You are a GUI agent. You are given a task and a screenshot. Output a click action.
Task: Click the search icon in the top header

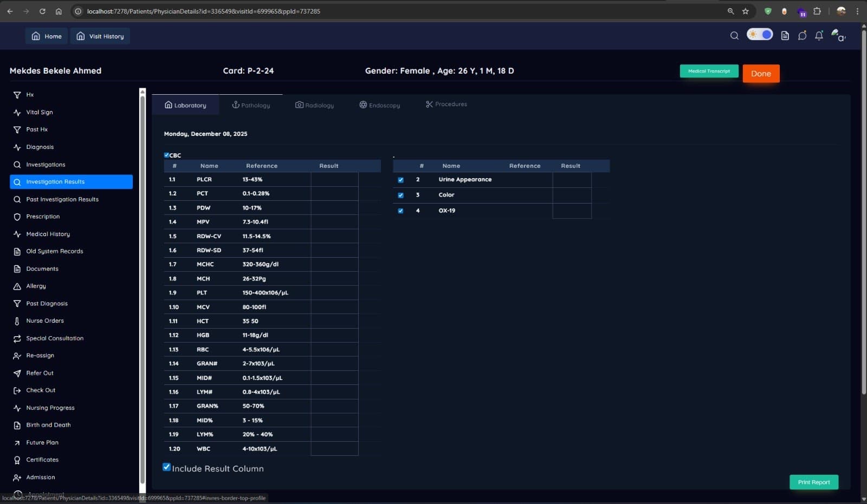tap(734, 36)
